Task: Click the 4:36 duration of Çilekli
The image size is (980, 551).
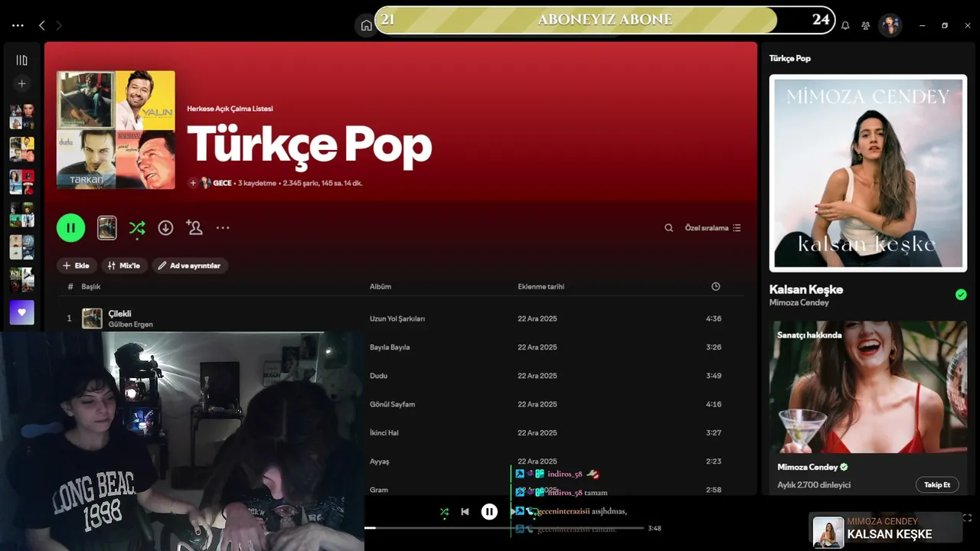Action: point(714,318)
